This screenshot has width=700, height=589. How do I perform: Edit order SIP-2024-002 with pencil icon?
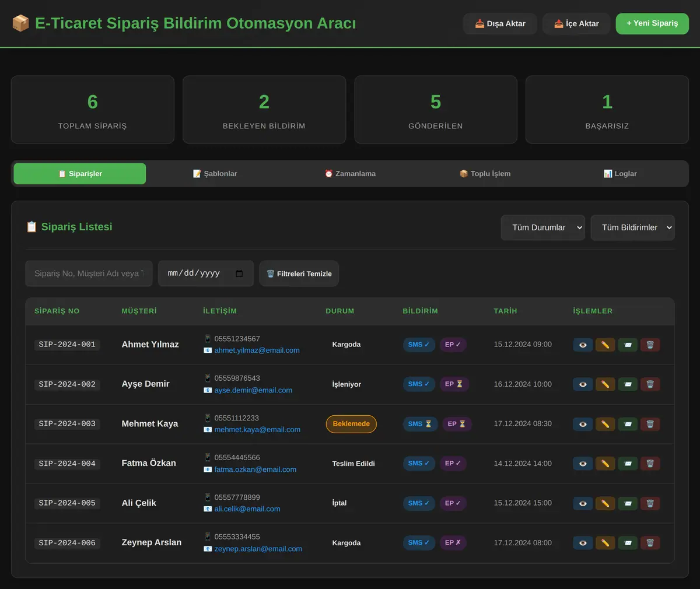tap(605, 384)
